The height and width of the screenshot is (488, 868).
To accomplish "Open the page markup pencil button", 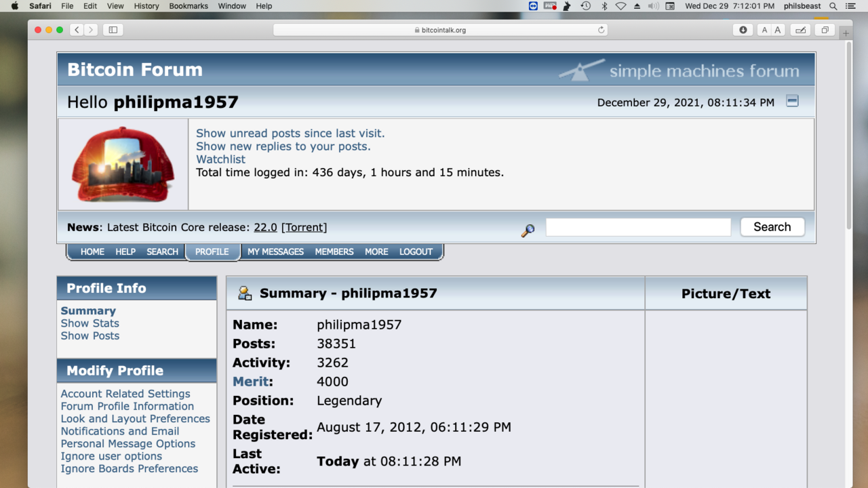I will coord(800,30).
